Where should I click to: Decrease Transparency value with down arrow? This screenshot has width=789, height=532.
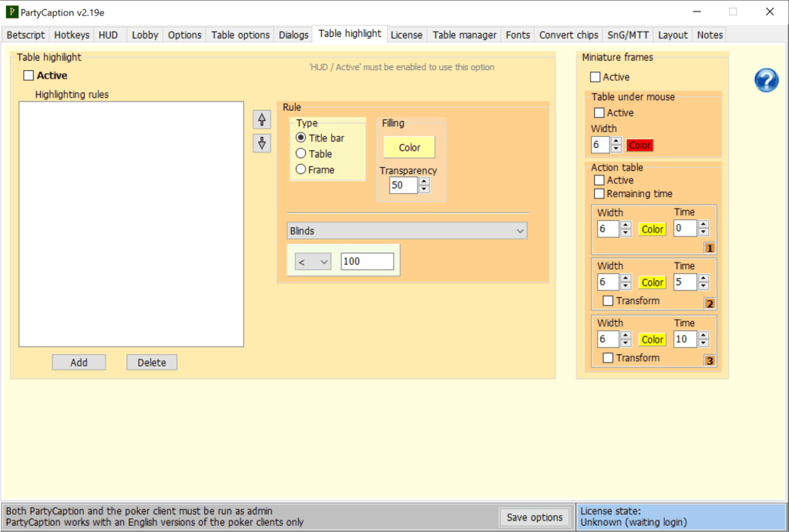click(x=425, y=189)
